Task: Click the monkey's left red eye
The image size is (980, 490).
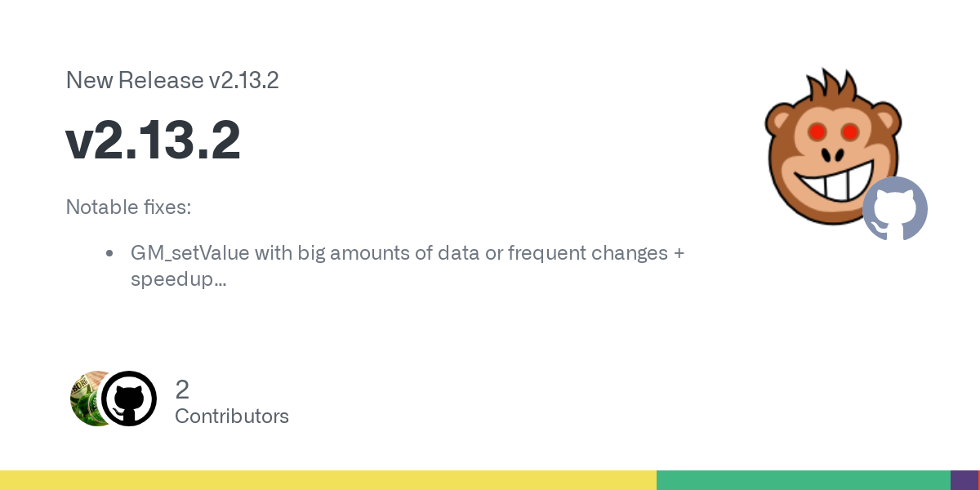Action: click(816, 131)
